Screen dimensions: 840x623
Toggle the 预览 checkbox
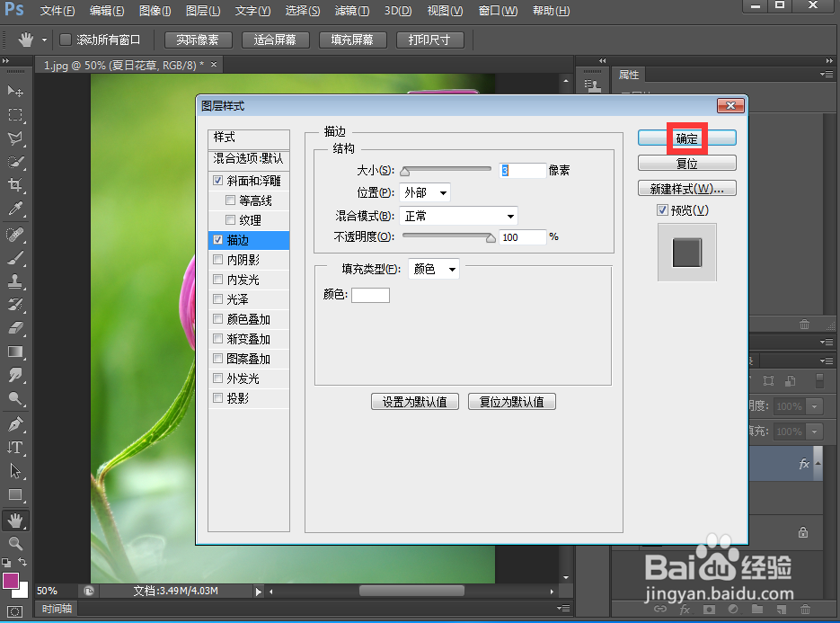[x=662, y=209]
